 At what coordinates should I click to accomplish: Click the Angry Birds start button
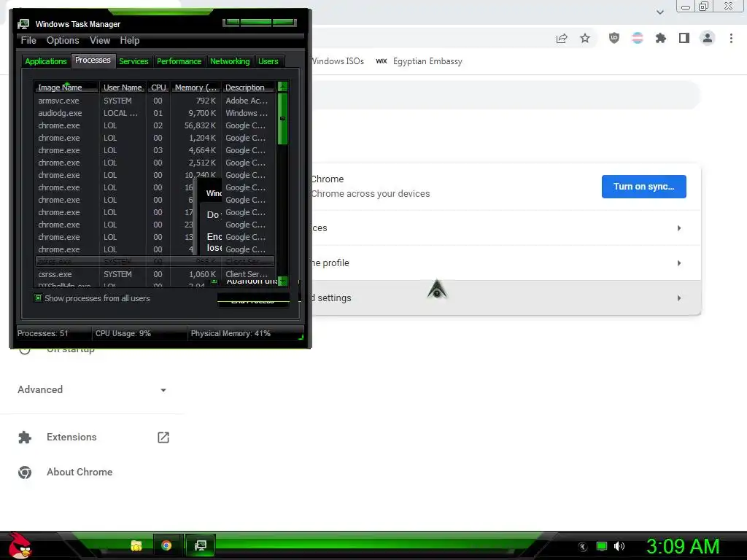(x=20, y=545)
